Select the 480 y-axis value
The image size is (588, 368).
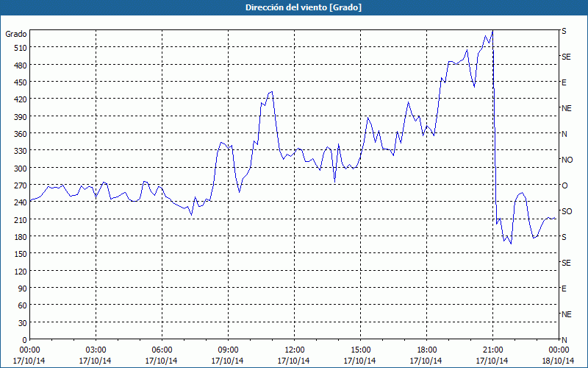[21, 66]
